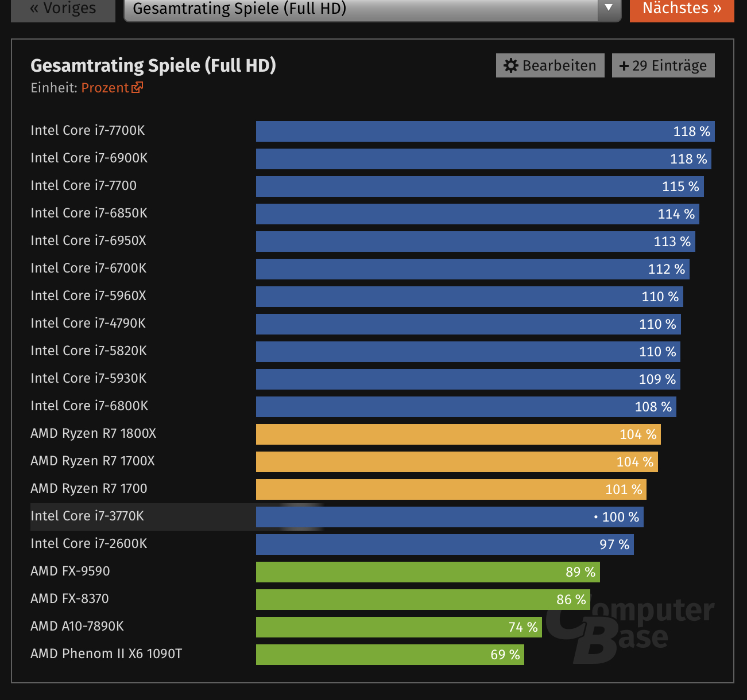Click the green 74 % A10-7890K bar

(x=399, y=627)
